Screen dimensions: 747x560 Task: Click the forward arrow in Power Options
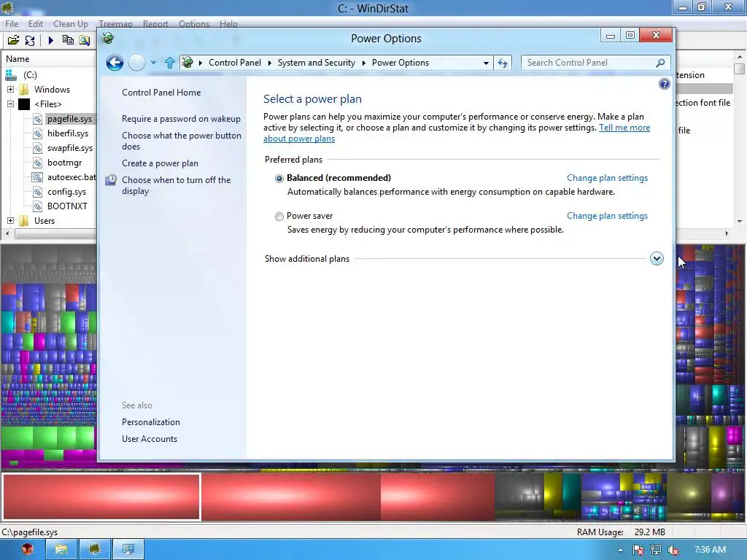[136, 63]
